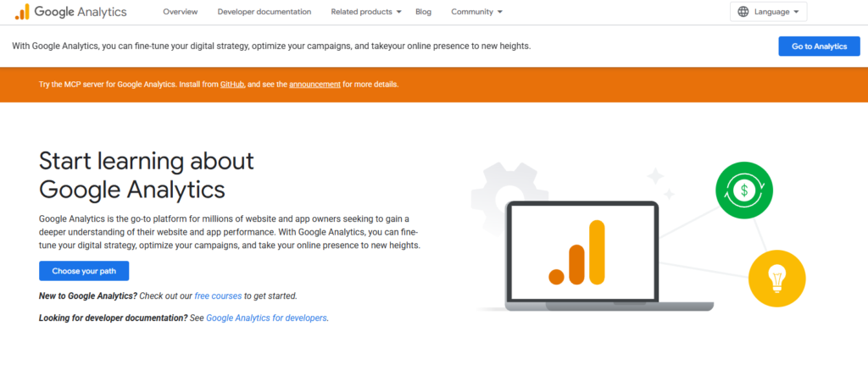
Task: Go to the Blog nav item
Action: [424, 12]
